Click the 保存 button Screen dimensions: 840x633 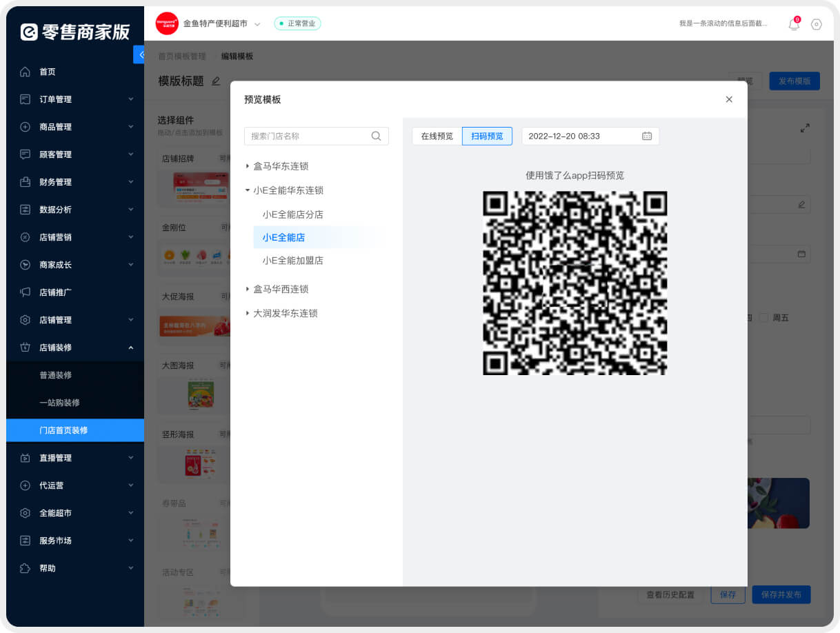pyautogui.click(x=728, y=594)
